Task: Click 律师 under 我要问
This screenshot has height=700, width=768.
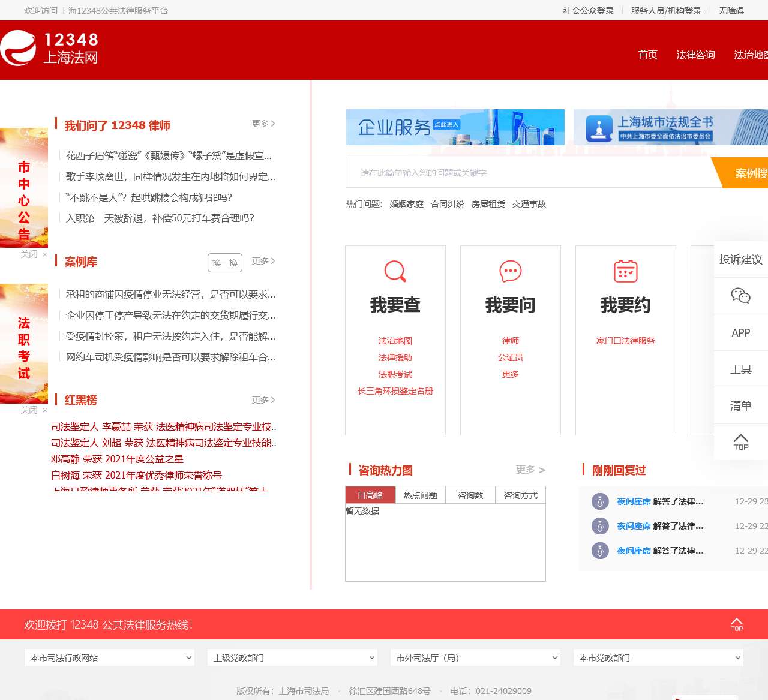Action: tap(511, 341)
